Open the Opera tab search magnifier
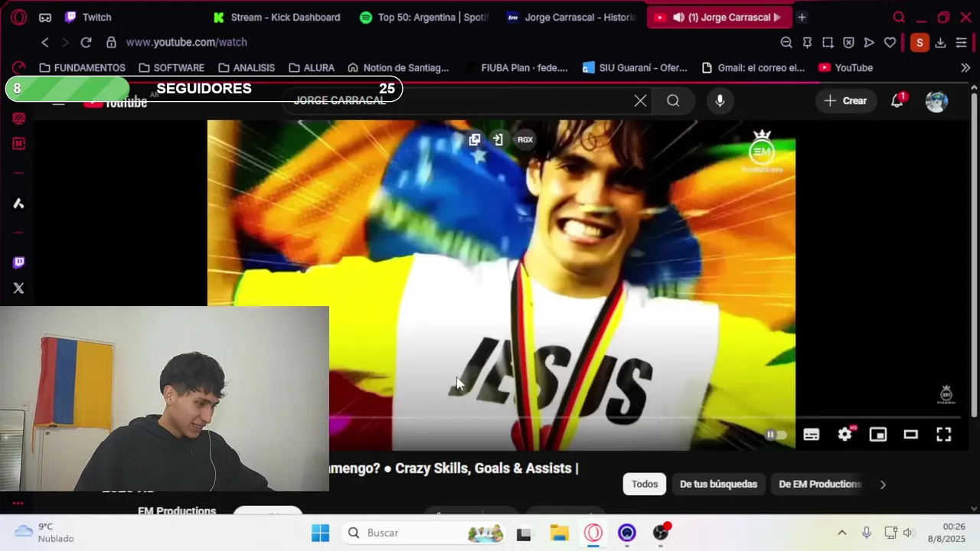This screenshot has width=980, height=551. click(899, 17)
